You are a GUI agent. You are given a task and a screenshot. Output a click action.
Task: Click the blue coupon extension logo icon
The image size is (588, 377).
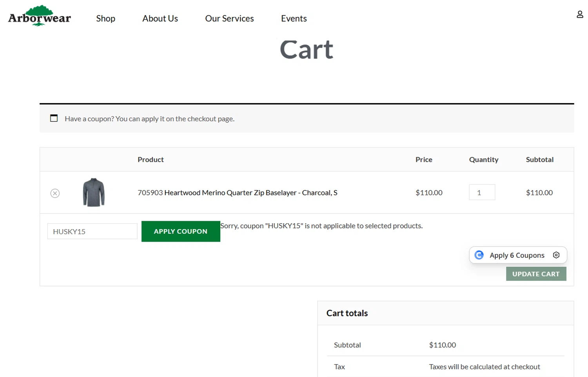pos(479,255)
